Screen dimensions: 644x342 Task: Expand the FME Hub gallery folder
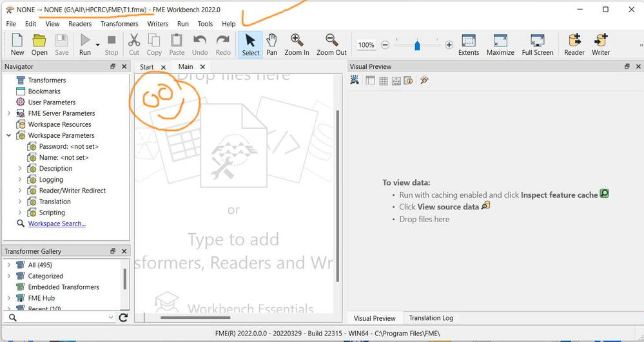(8, 298)
